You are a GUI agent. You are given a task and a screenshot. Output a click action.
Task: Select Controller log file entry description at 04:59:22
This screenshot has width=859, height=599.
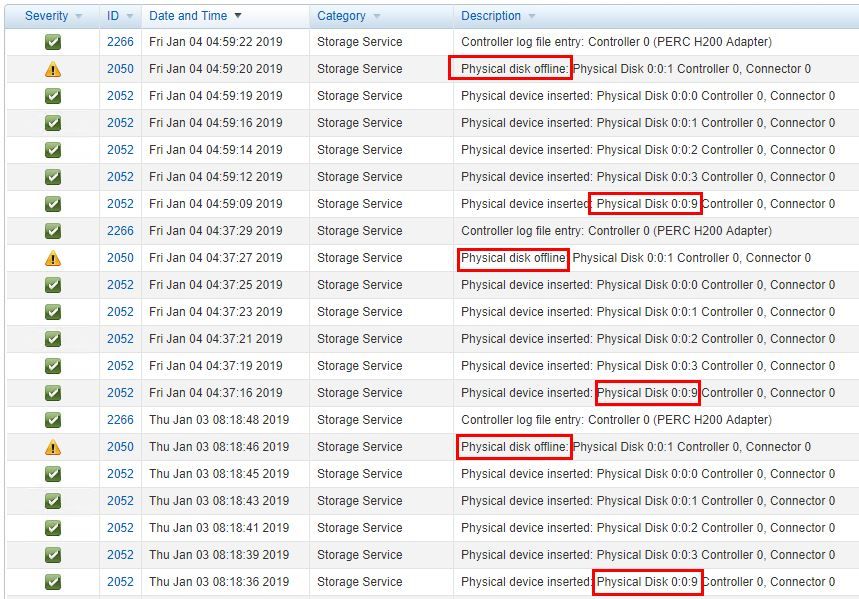pyautogui.click(x=616, y=42)
